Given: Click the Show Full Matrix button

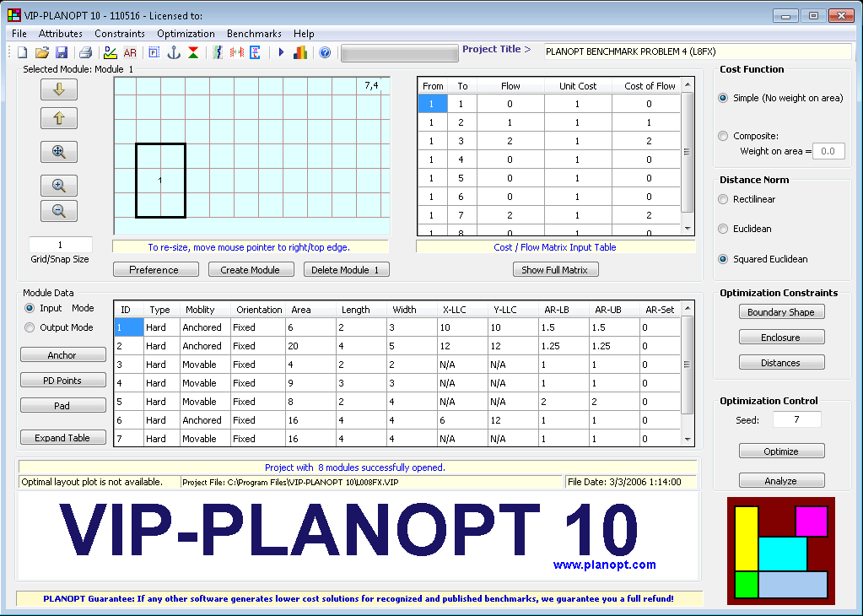Looking at the screenshot, I should (x=556, y=270).
